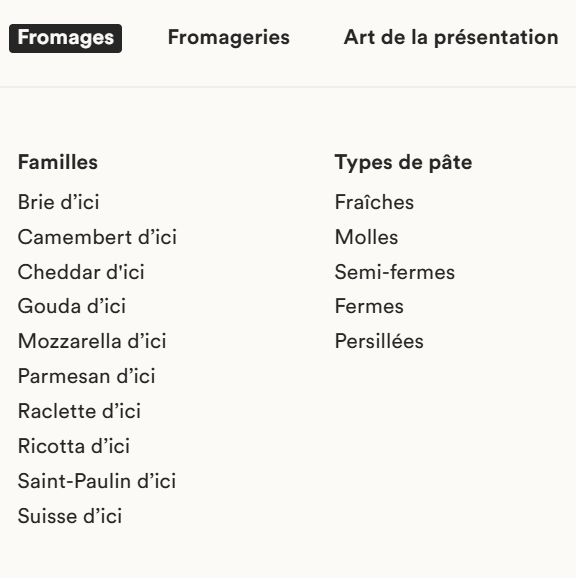Click the Types de pâte heading

tap(403, 163)
